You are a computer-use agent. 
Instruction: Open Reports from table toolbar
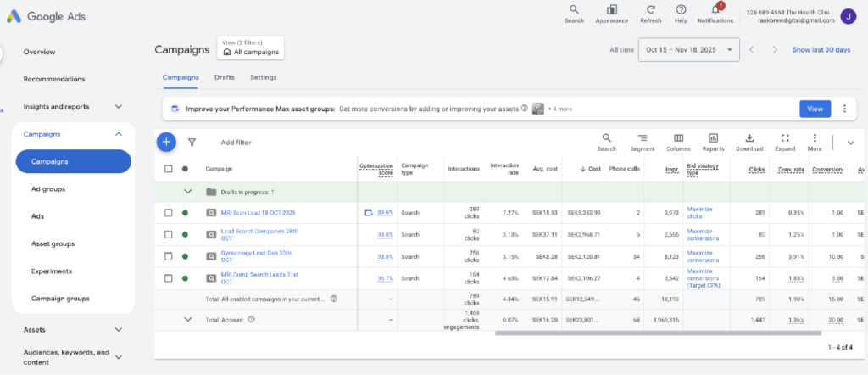[x=713, y=143]
